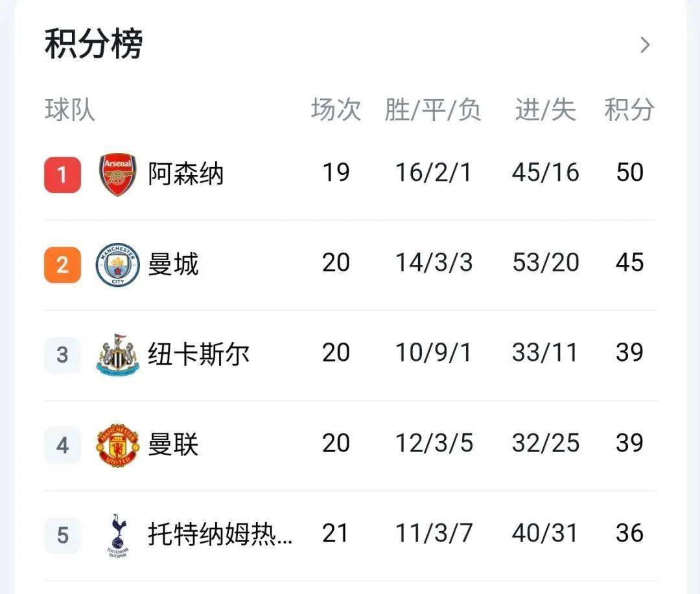Open the Arsenal club crest
This screenshot has height=594, width=700.
[x=117, y=174]
